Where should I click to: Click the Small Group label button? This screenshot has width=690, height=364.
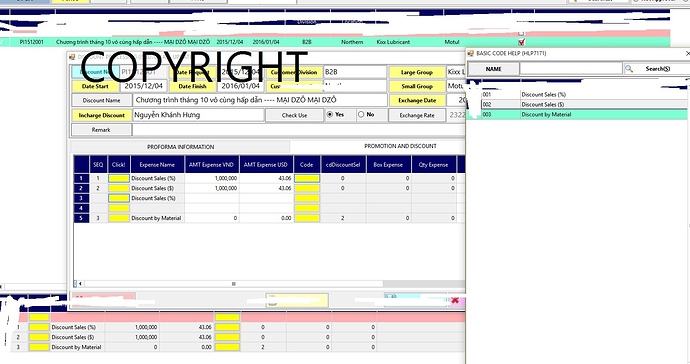click(x=417, y=86)
